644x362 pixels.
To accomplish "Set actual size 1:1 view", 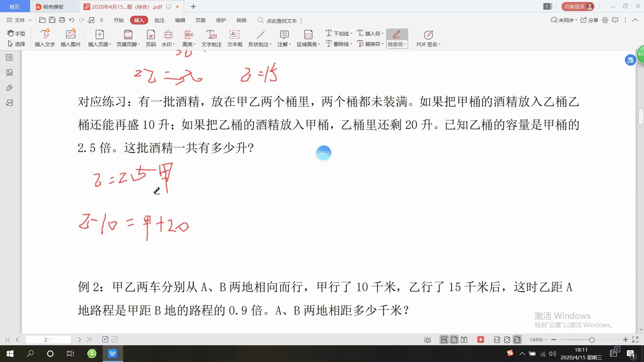I will [x=497, y=340].
